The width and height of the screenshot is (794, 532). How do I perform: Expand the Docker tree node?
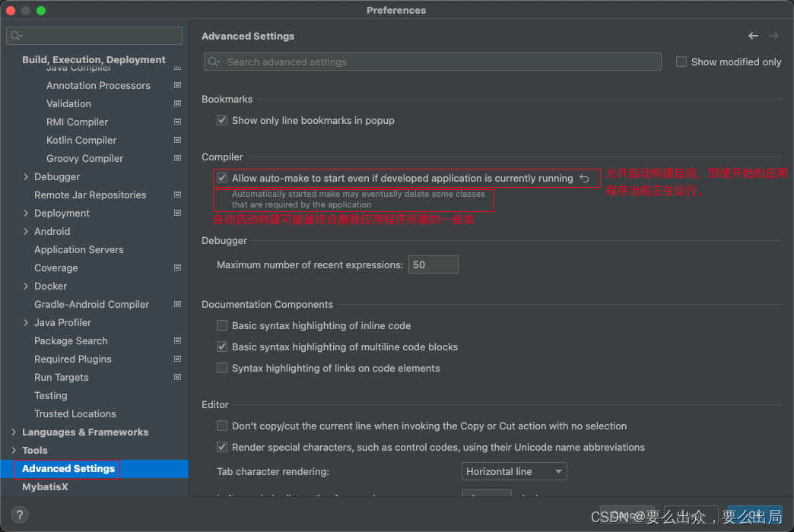(x=26, y=286)
